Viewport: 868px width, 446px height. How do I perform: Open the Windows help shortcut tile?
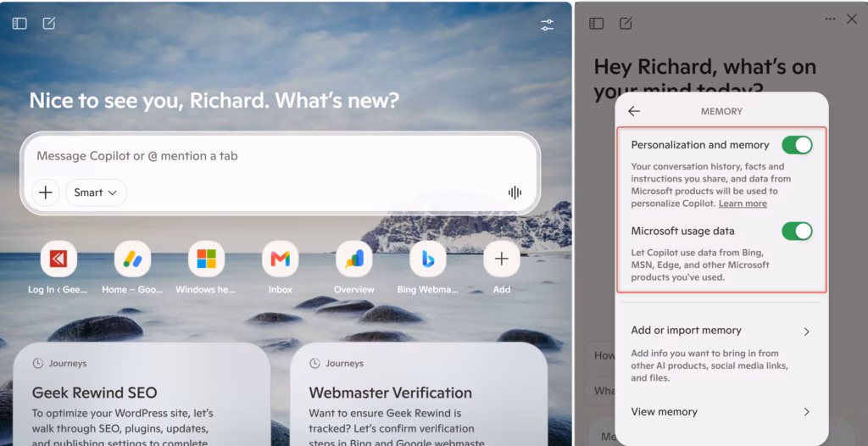[x=206, y=259]
